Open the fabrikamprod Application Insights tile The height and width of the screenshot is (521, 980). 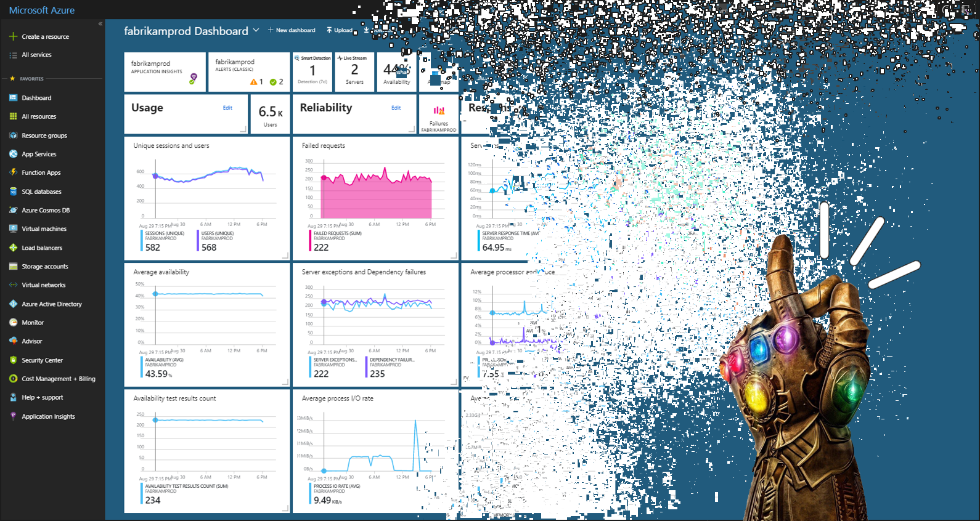coord(165,72)
